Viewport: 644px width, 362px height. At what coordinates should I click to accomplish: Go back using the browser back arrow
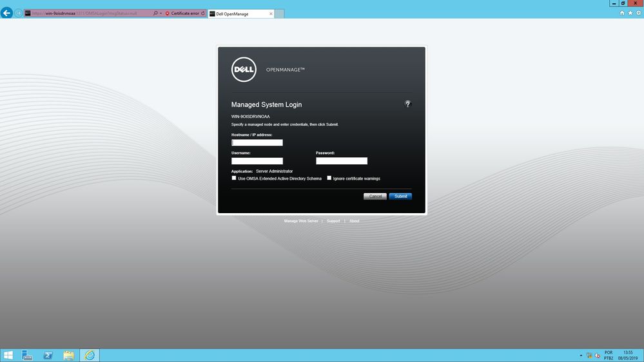6,13
